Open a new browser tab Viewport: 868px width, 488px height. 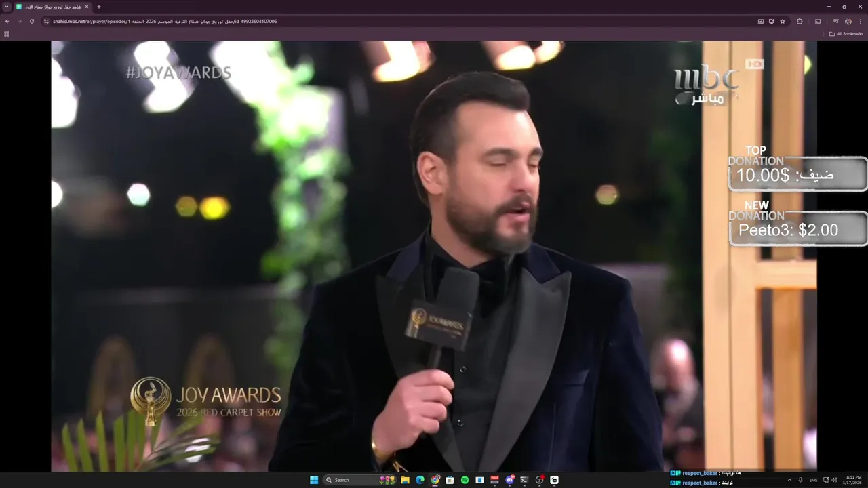99,7
